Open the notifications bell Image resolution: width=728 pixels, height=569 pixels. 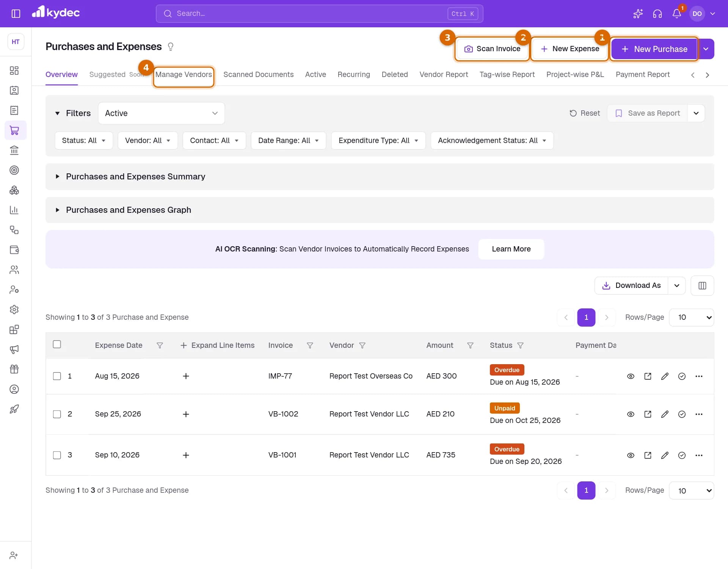[677, 14]
